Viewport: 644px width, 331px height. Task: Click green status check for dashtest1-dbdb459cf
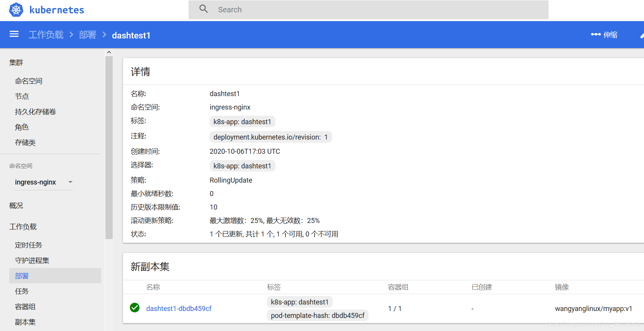tap(135, 308)
